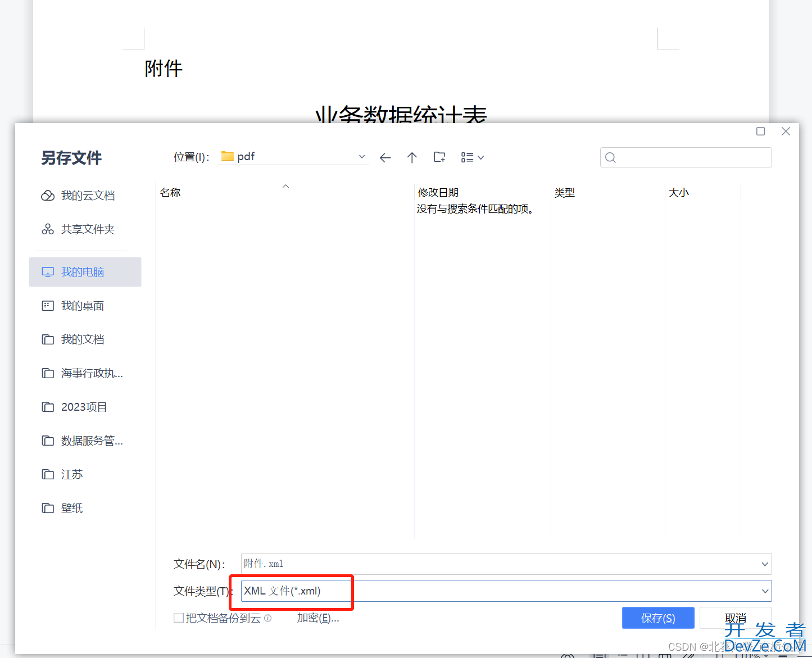The height and width of the screenshot is (658, 812).
Task: Go up one folder level
Action: pyautogui.click(x=412, y=158)
